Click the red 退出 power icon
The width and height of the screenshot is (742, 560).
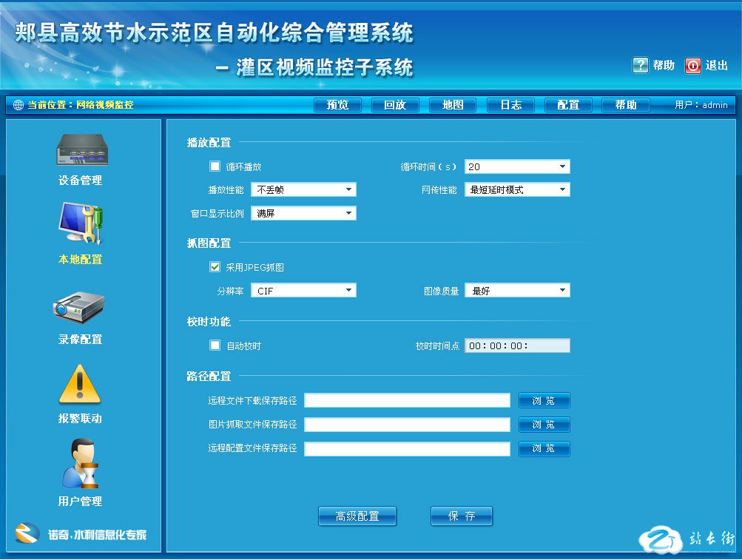click(692, 66)
